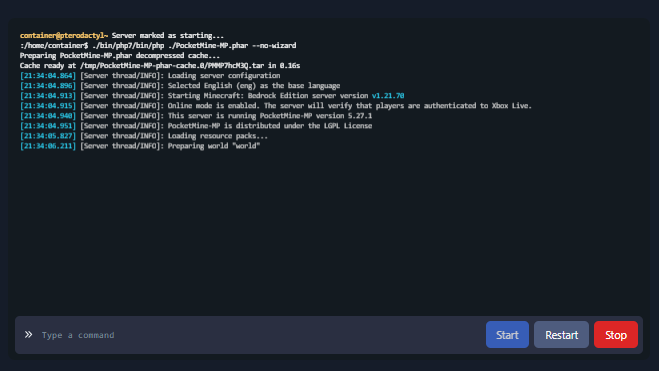Click timestamp [21:34:04.913]
Image resolution: width=659 pixels, height=371 pixels.
(48, 96)
